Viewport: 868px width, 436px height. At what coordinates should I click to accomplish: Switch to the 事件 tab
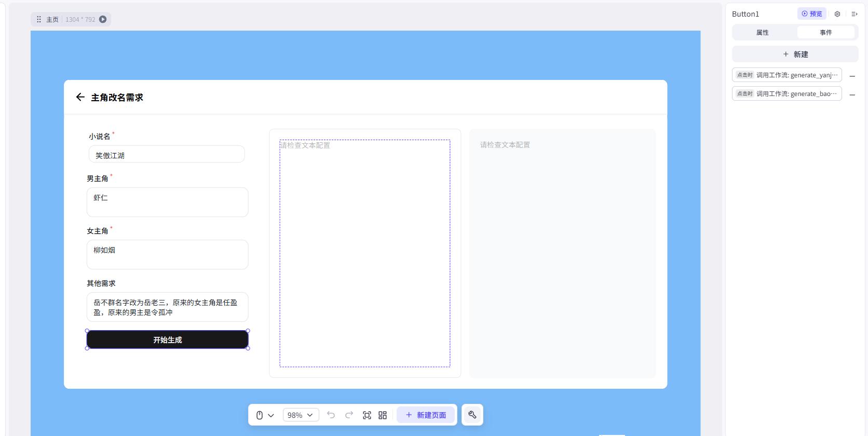point(825,32)
